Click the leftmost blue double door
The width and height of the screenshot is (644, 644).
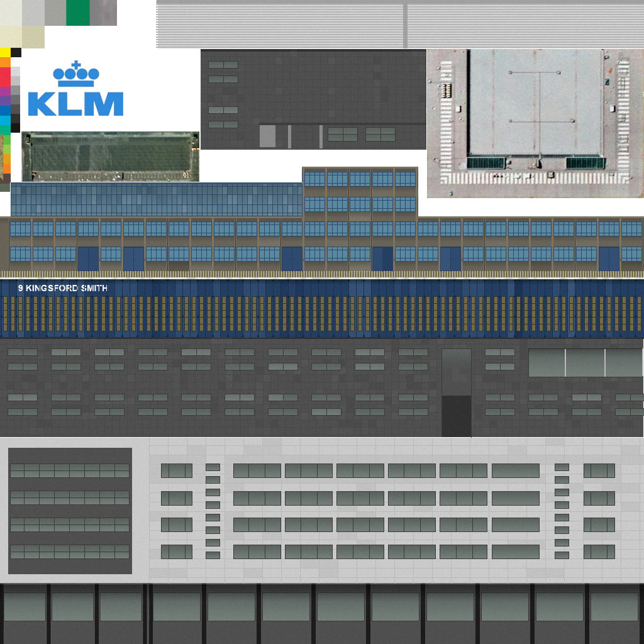tap(88, 258)
